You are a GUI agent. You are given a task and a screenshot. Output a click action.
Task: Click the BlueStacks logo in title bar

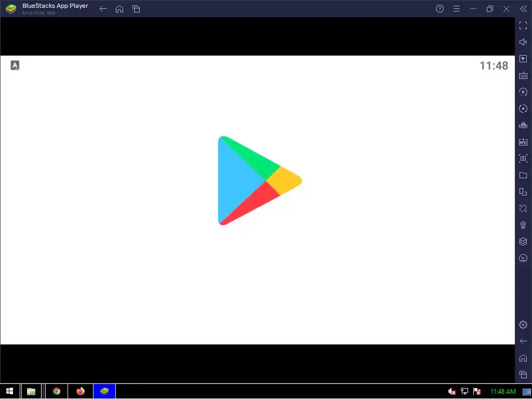coord(11,9)
